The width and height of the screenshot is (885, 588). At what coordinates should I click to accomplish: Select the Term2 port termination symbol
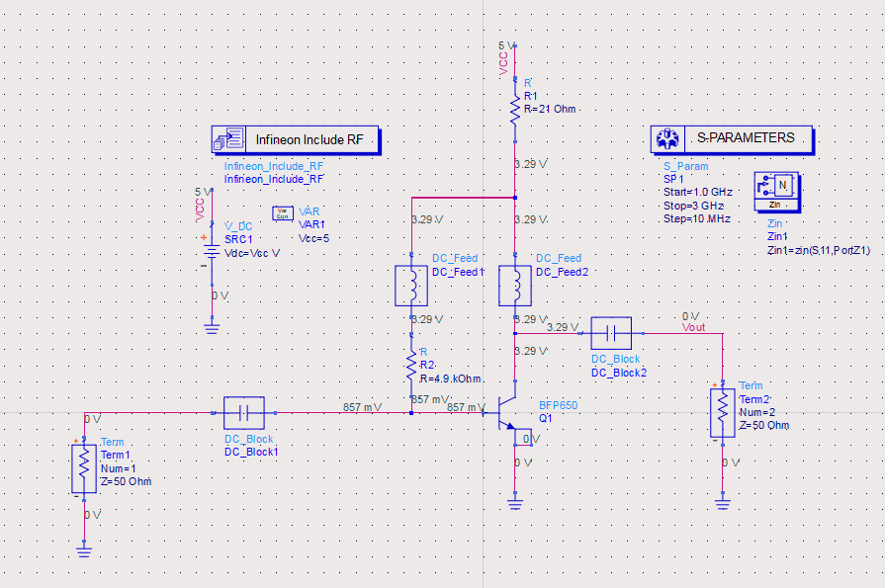click(723, 413)
